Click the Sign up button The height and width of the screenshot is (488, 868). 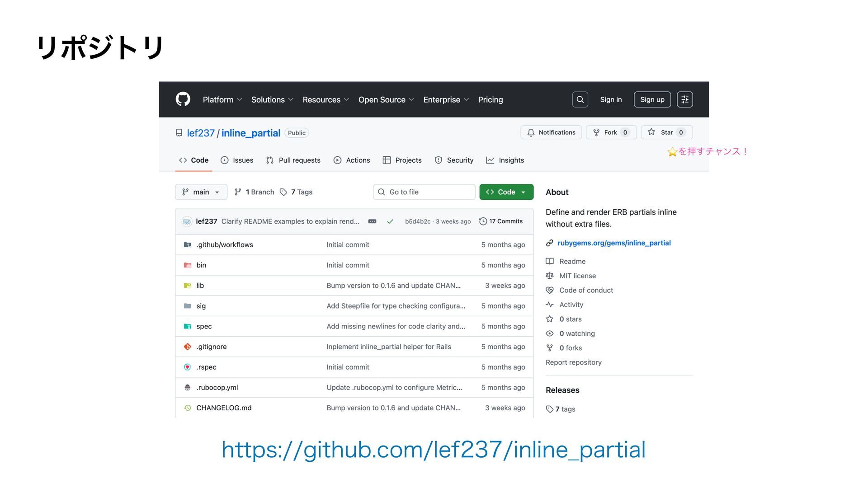tap(652, 99)
